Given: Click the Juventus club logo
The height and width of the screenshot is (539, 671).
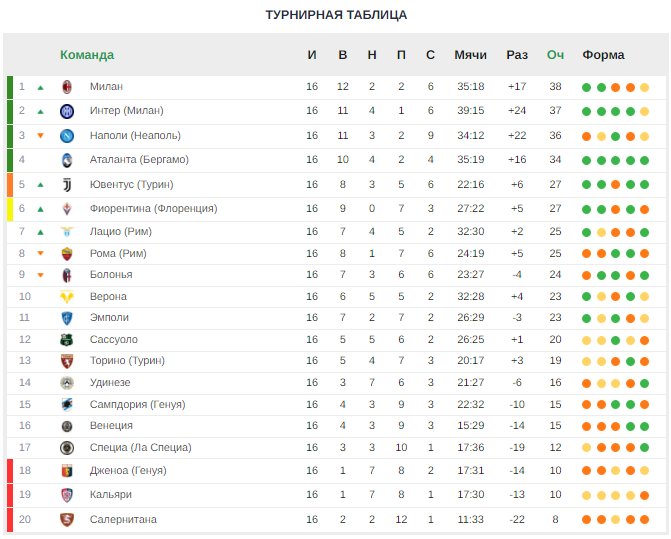Looking at the screenshot, I should click(x=67, y=185).
